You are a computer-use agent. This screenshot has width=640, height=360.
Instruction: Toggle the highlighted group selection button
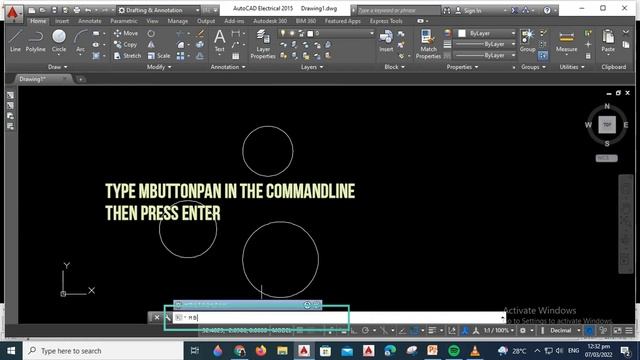543,56
